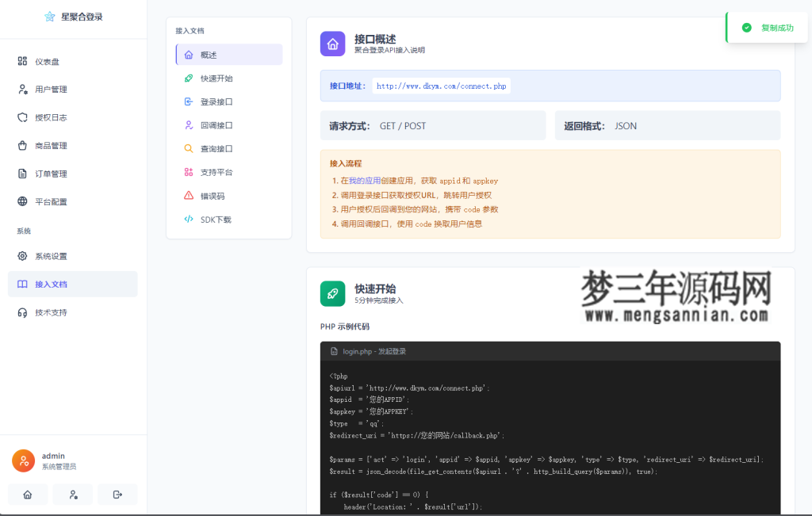Viewport: 812px width, 516px height.
Task: Click the 星聚合登录 logo at top
Action: tap(74, 16)
